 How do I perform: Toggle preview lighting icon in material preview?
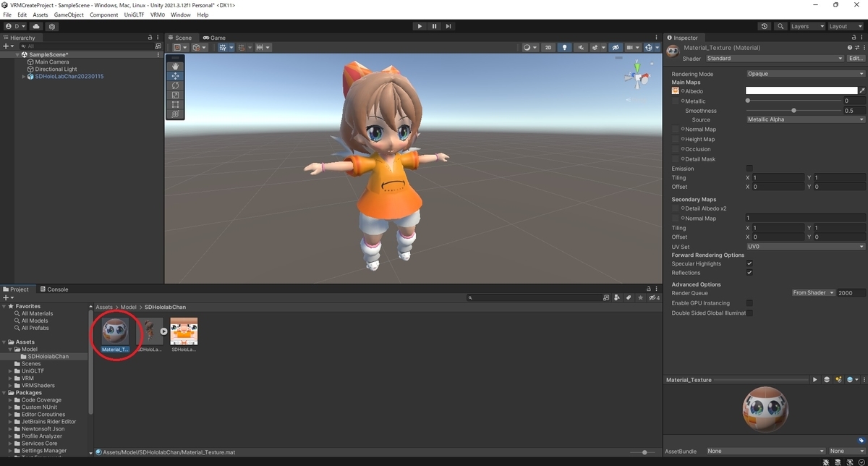click(x=838, y=379)
